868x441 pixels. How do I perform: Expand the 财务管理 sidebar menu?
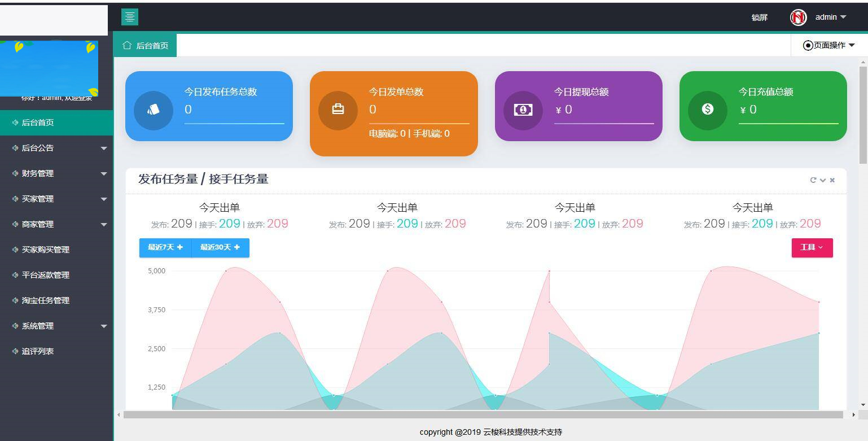[56, 173]
